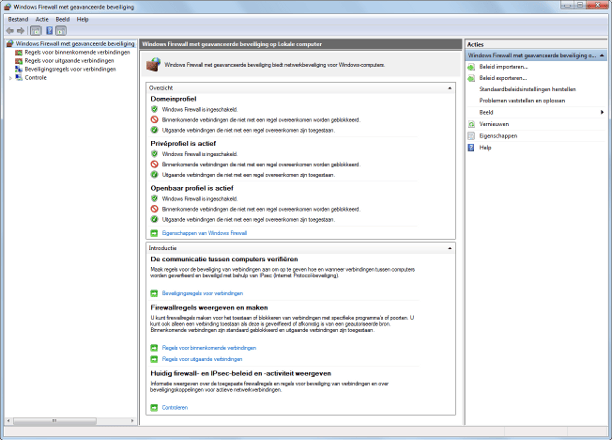
Task: Expand the Controle tree node
Action: tap(10, 78)
